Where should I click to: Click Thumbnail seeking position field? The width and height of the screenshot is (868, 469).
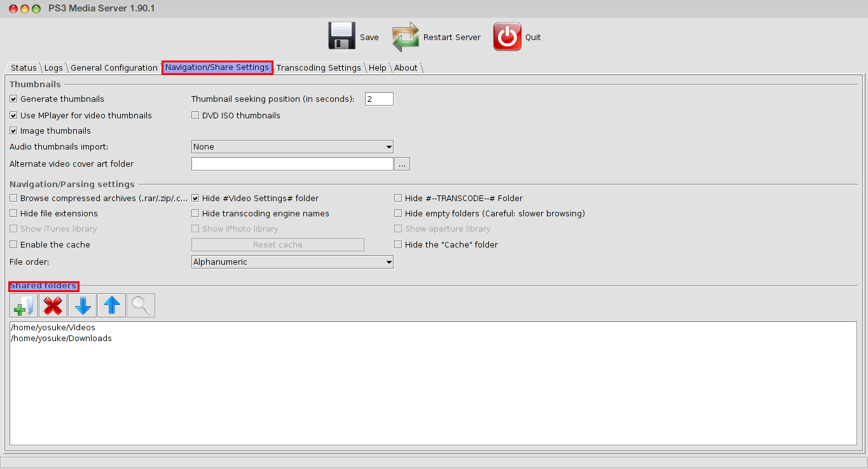379,99
